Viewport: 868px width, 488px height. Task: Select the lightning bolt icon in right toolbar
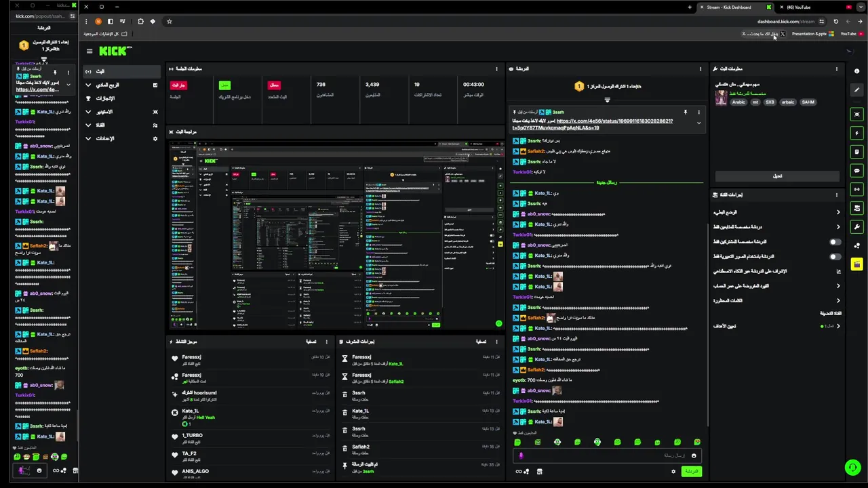point(857,133)
